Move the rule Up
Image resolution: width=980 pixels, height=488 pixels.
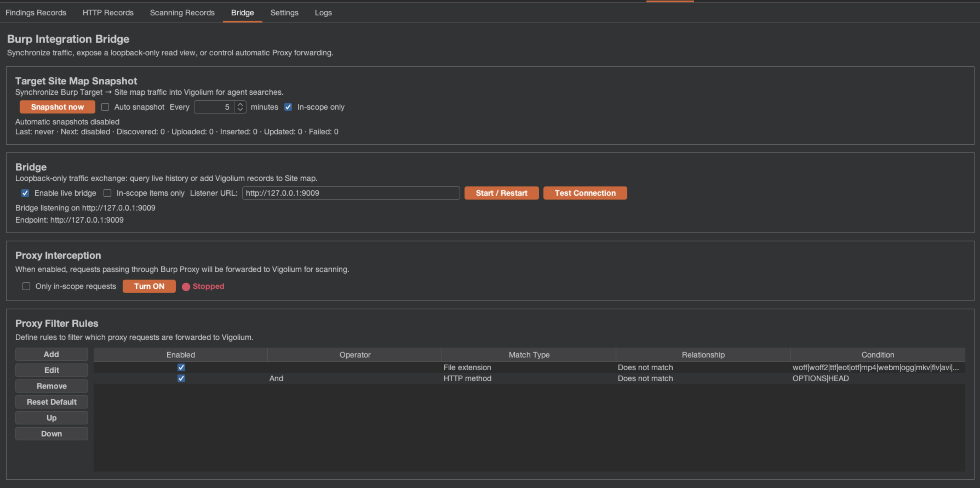pyautogui.click(x=51, y=418)
